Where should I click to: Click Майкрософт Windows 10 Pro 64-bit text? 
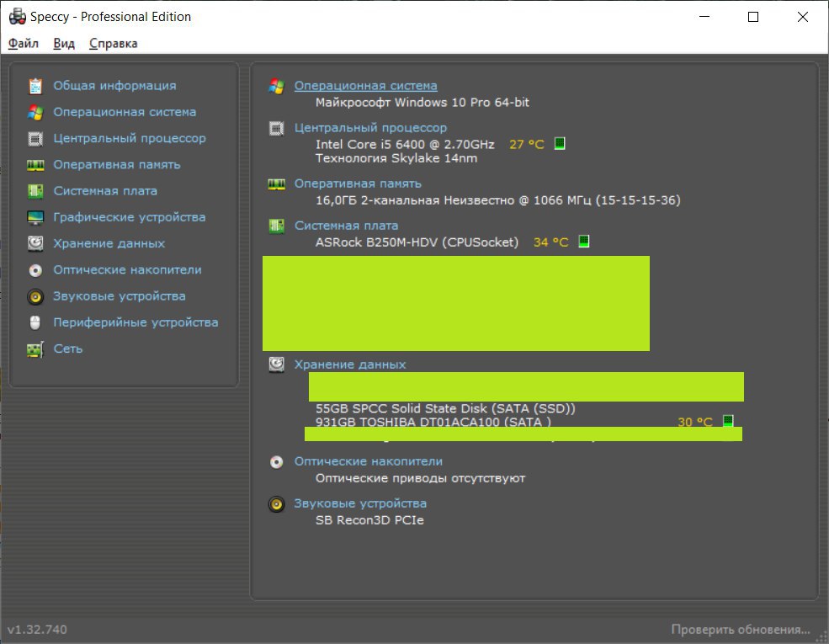click(422, 102)
